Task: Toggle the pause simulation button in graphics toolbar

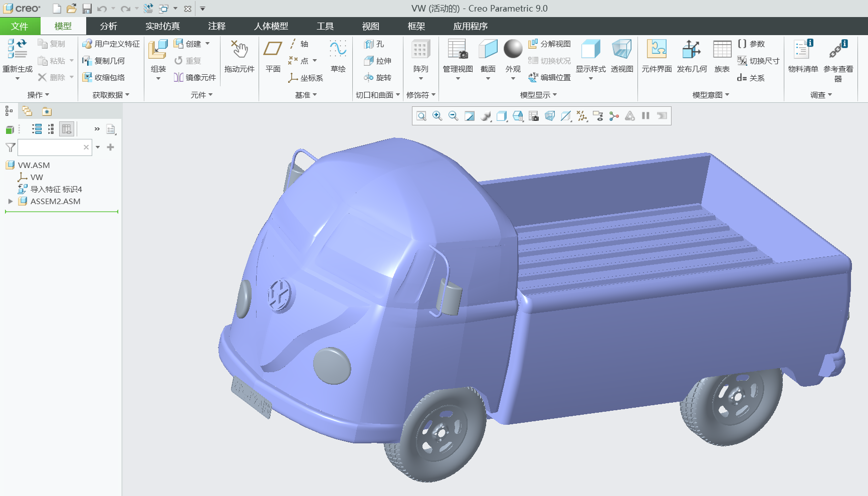Action: (x=645, y=116)
